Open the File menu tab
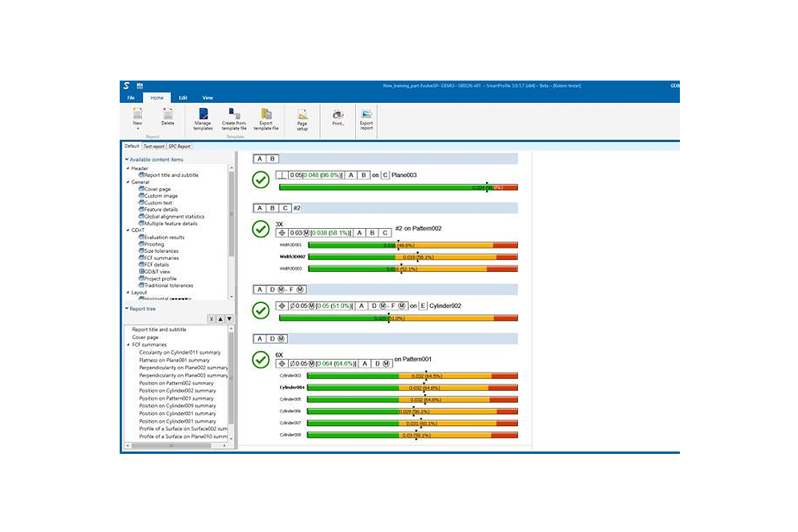This screenshot has width=798, height=532. pyautogui.click(x=131, y=97)
